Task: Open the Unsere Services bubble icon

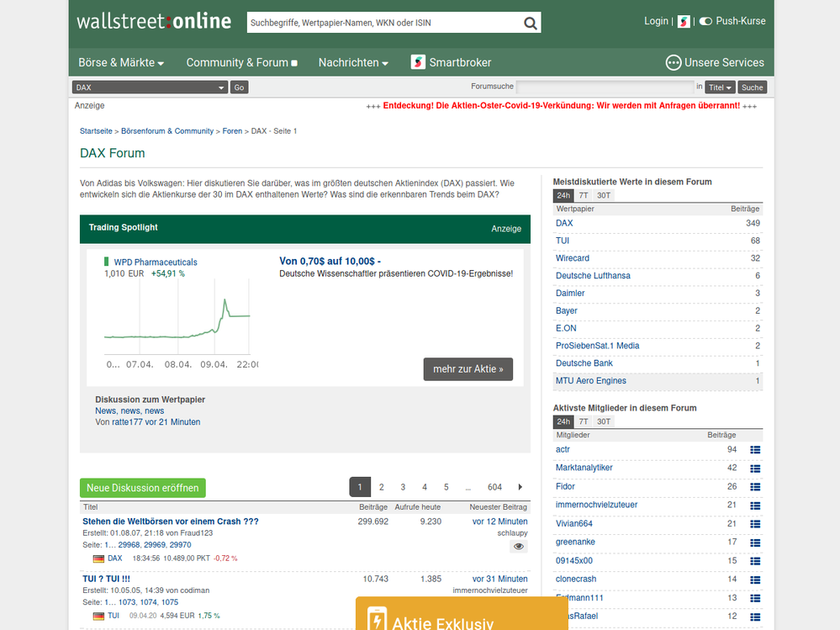Action: (x=673, y=62)
